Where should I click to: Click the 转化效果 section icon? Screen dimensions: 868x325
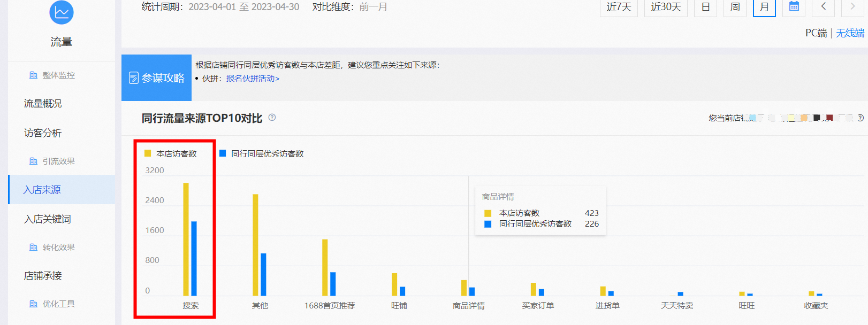tap(33, 247)
